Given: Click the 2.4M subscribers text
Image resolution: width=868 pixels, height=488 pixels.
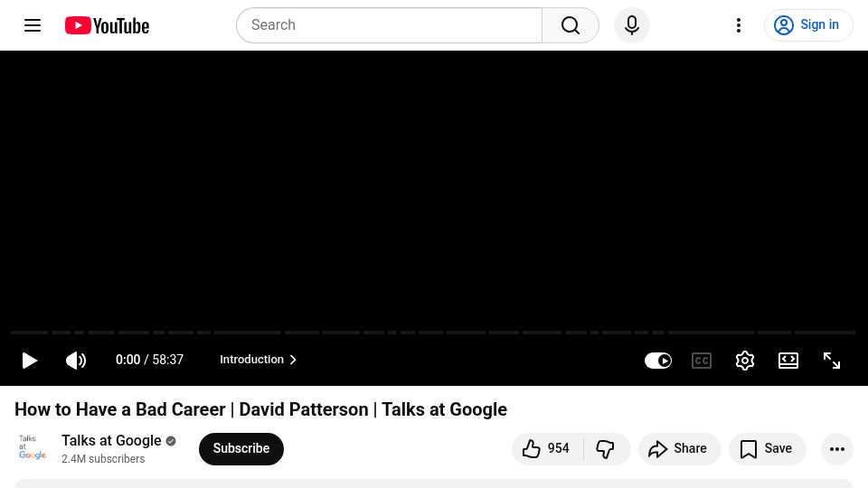Looking at the screenshot, I should pyautogui.click(x=103, y=459).
